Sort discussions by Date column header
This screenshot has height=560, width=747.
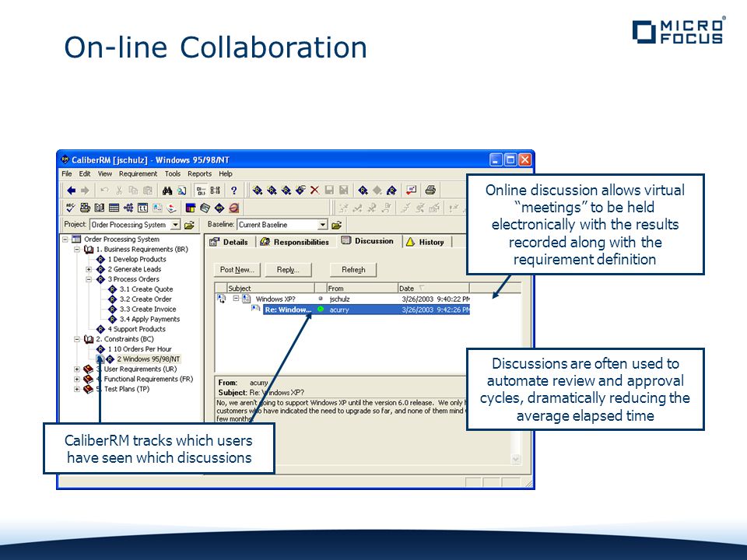pos(433,288)
